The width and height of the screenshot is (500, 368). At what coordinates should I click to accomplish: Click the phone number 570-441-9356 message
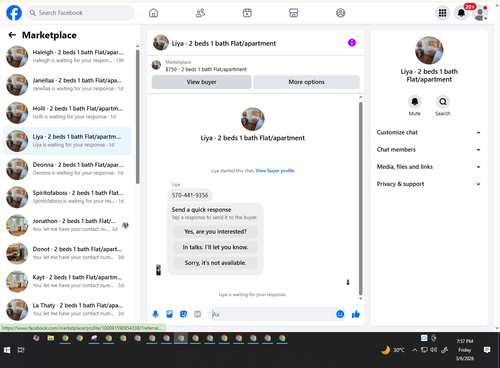click(x=190, y=195)
